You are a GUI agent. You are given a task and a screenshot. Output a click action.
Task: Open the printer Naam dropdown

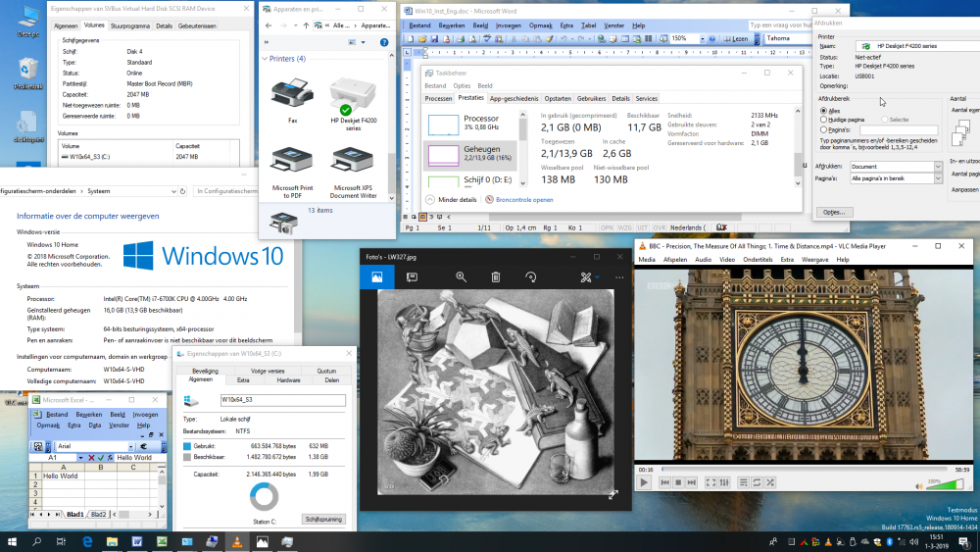916,46
